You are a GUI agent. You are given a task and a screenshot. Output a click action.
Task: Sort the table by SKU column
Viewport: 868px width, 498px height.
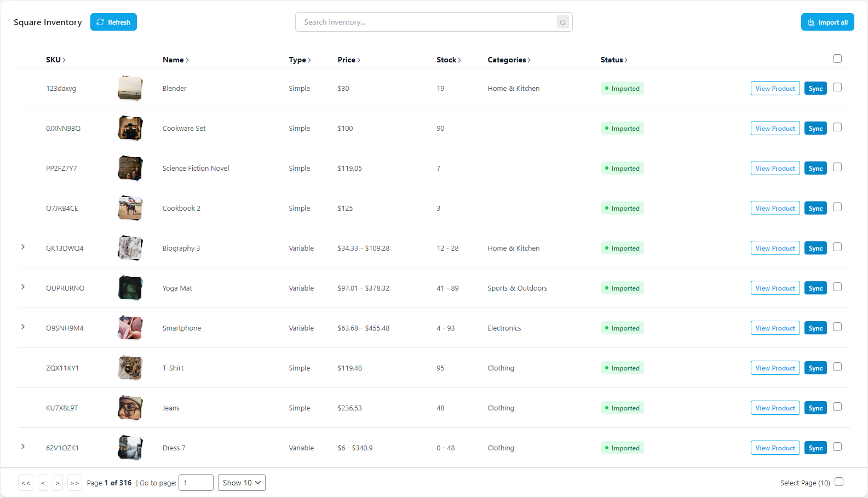click(x=55, y=60)
